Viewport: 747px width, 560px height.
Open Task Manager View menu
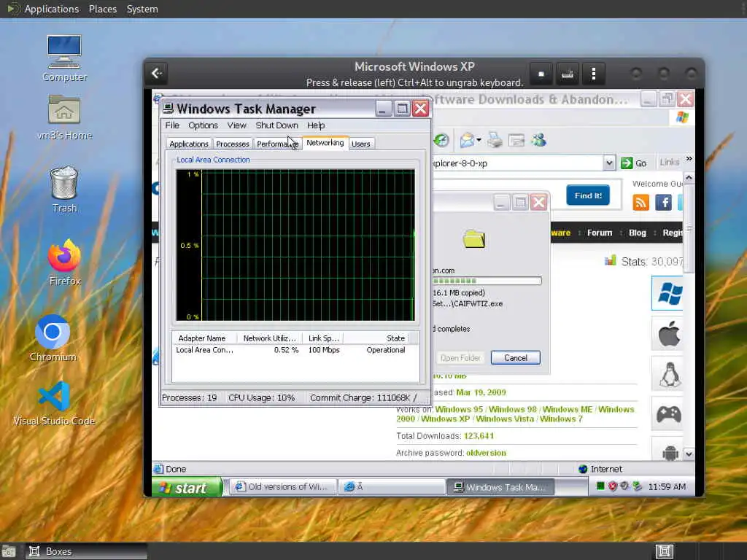(x=236, y=125)
